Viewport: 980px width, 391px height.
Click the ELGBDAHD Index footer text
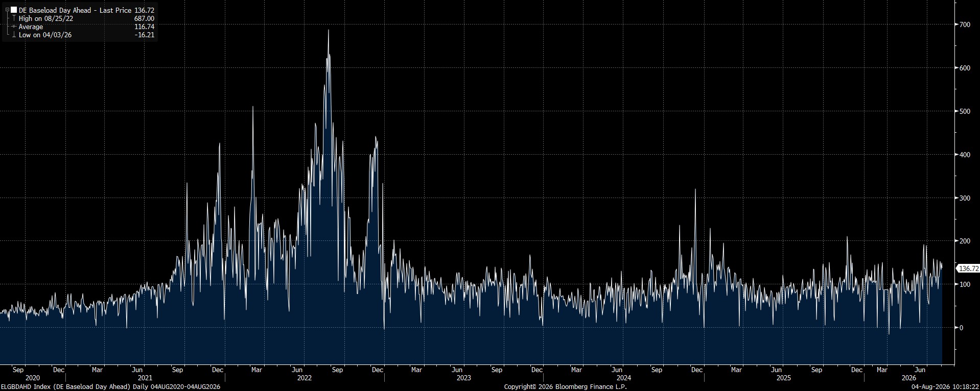click(110, 387)
